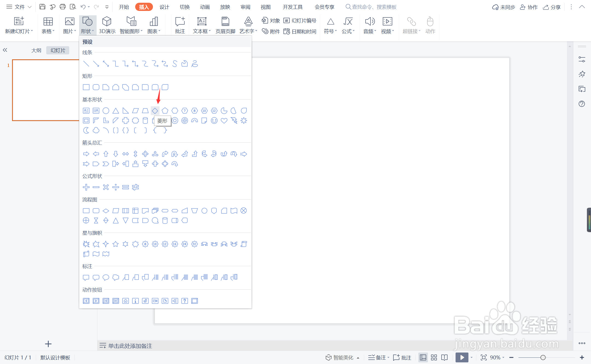Switch to the 动画 animation tab
The height and width of the screenshot is (364, 591).
(205, 7)
